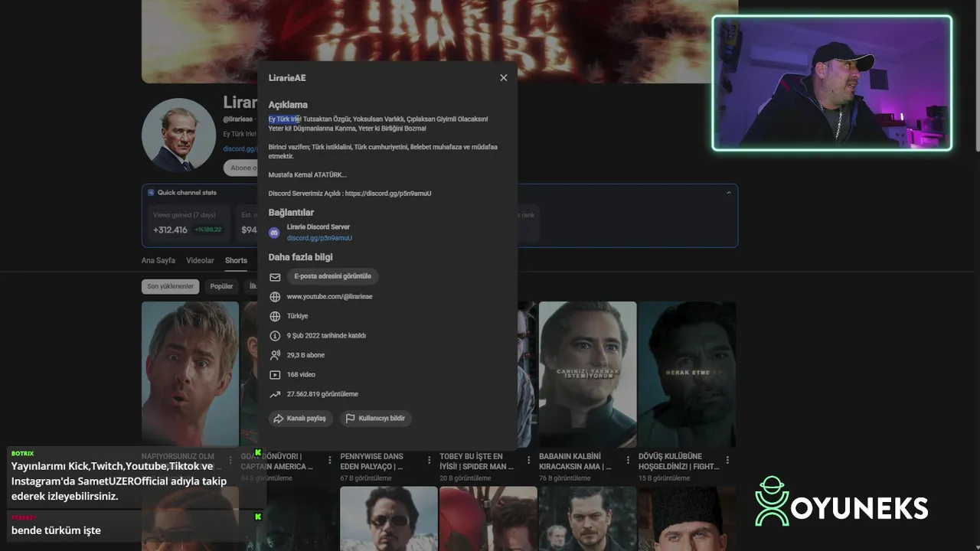This screenshot has width=980, height=551.
Task: Open options menu for Napıyorsunuz Olm short
Action: pos(230,460)
